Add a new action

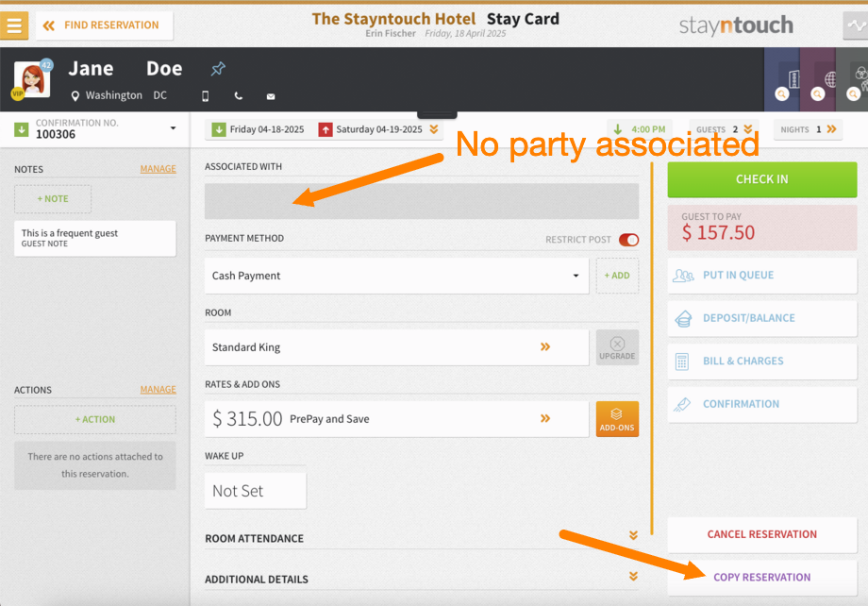tap(95, 419)
